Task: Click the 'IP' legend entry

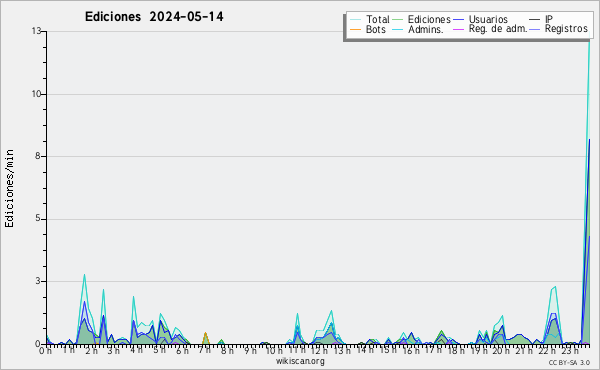Action: pos(549,19)
